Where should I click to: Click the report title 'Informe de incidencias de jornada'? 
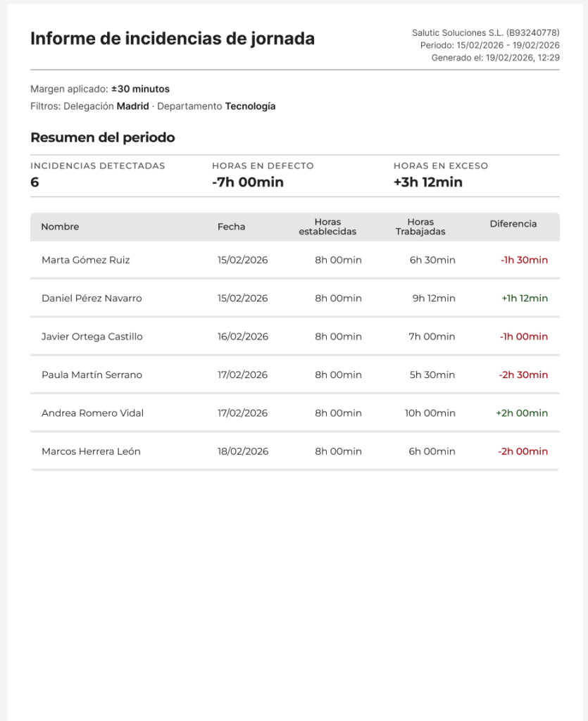pyautogui.click(x=173, y=39)
